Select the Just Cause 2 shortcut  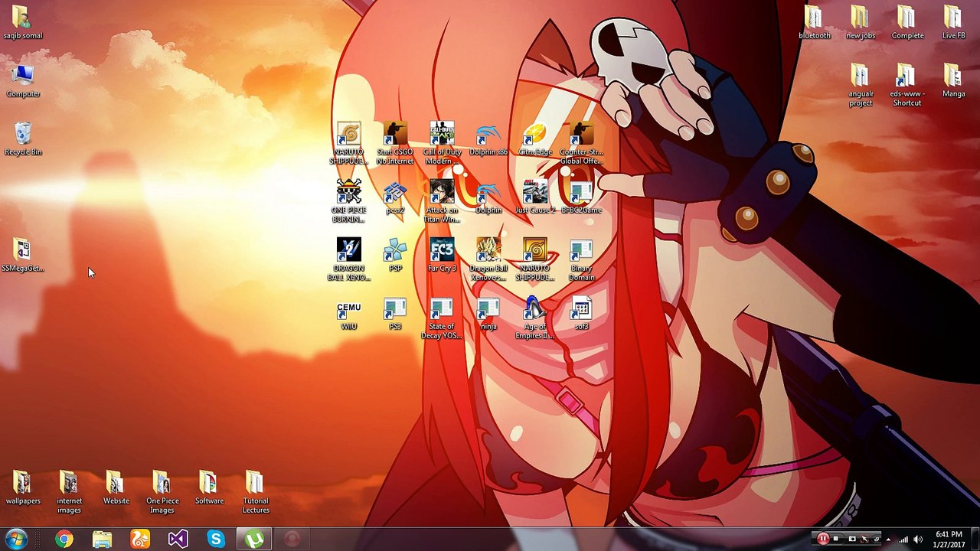click(535, 197)
